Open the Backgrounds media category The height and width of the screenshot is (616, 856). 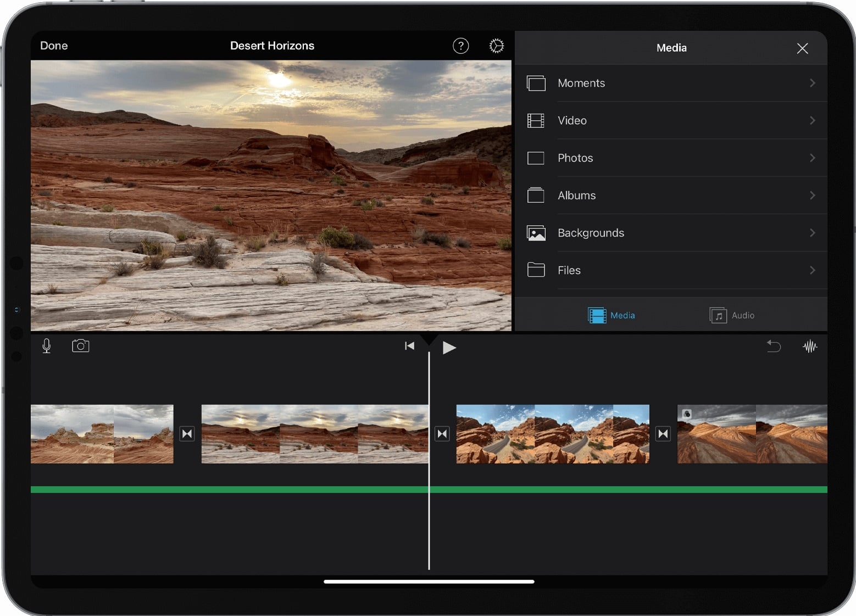[x=671, y=233]
